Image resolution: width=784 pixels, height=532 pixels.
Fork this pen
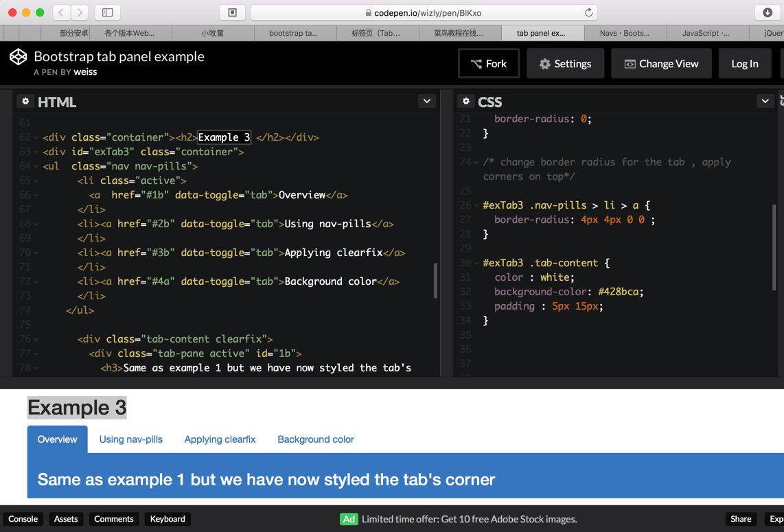(489, 64)
